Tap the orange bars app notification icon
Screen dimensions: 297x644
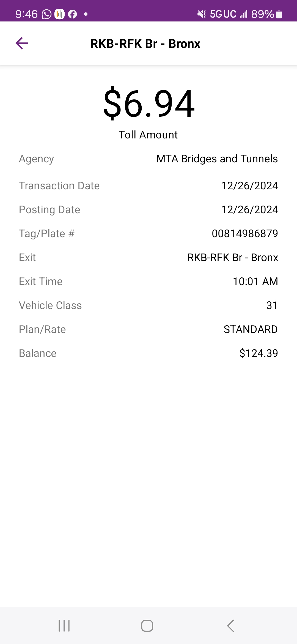(59, 14)
